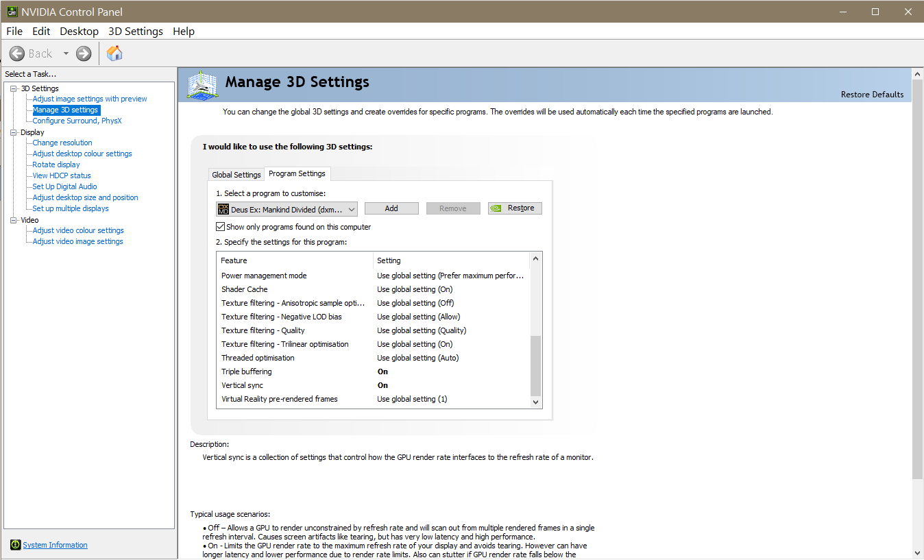
Task: Toggle 'Show only programs found on this computer'
Action: point(221,227)
